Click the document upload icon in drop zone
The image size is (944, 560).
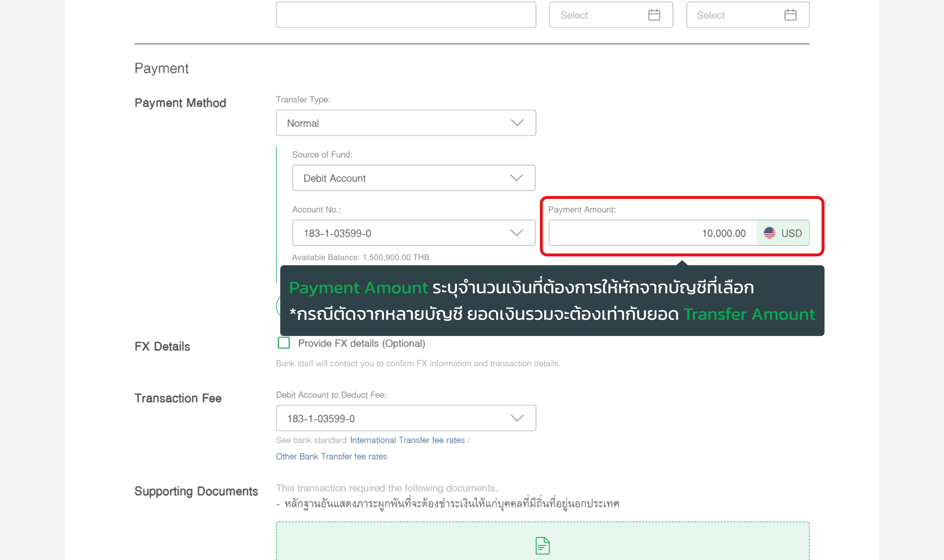(542, 546)
